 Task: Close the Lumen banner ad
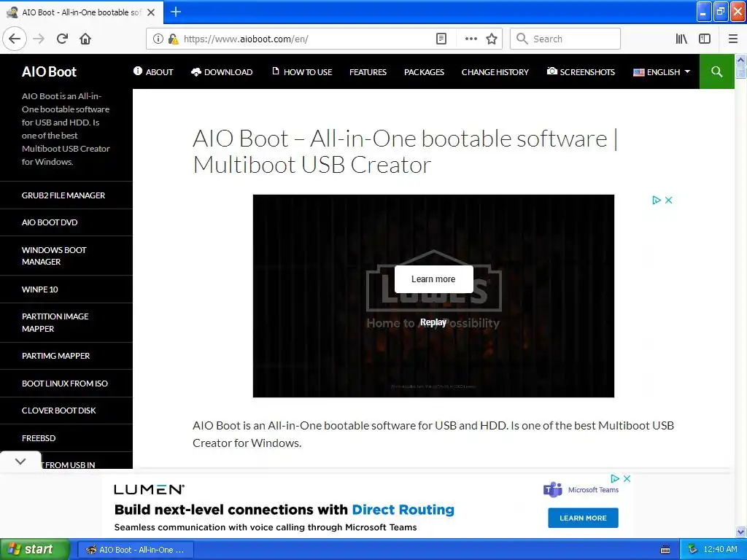(x=627, y=478)
